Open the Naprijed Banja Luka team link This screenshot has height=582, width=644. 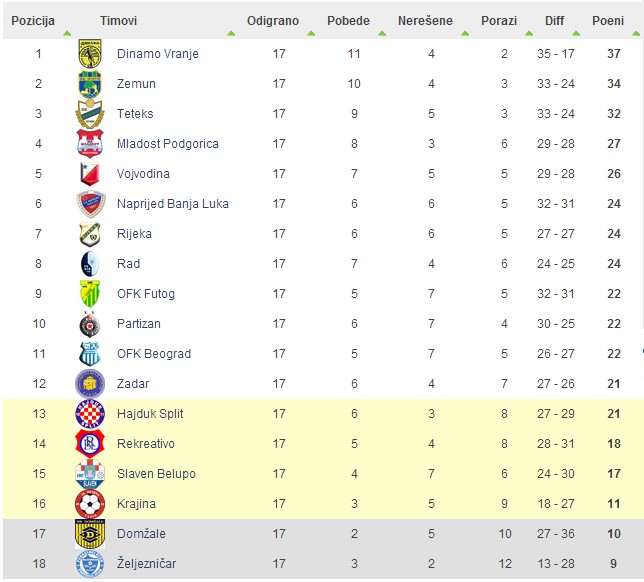point(172,204)
